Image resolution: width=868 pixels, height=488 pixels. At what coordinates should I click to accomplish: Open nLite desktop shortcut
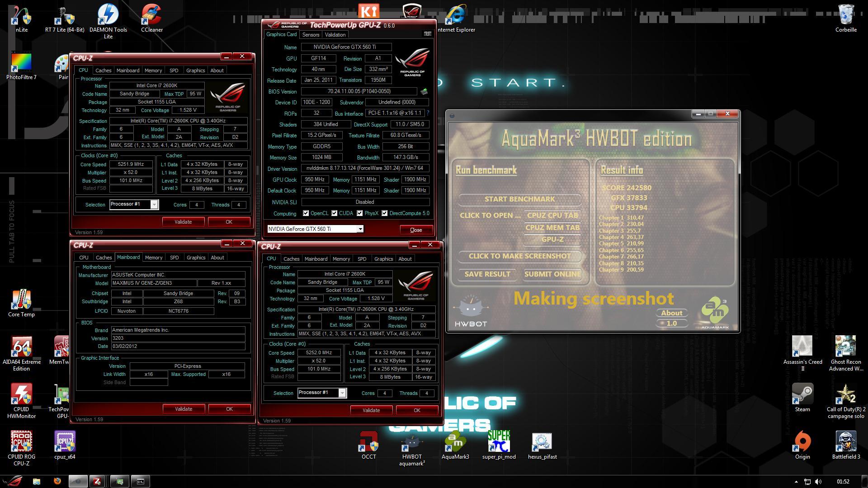tap(21, 18)
